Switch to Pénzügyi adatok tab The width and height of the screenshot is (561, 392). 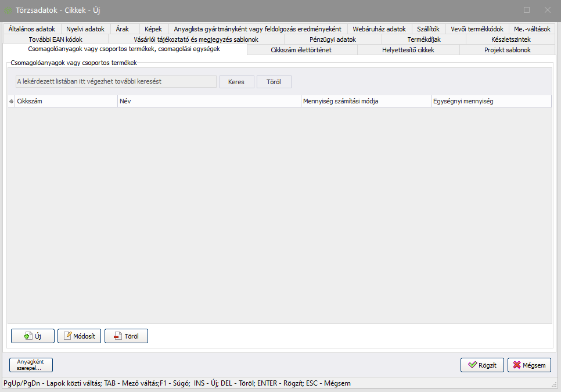(332, 39)
